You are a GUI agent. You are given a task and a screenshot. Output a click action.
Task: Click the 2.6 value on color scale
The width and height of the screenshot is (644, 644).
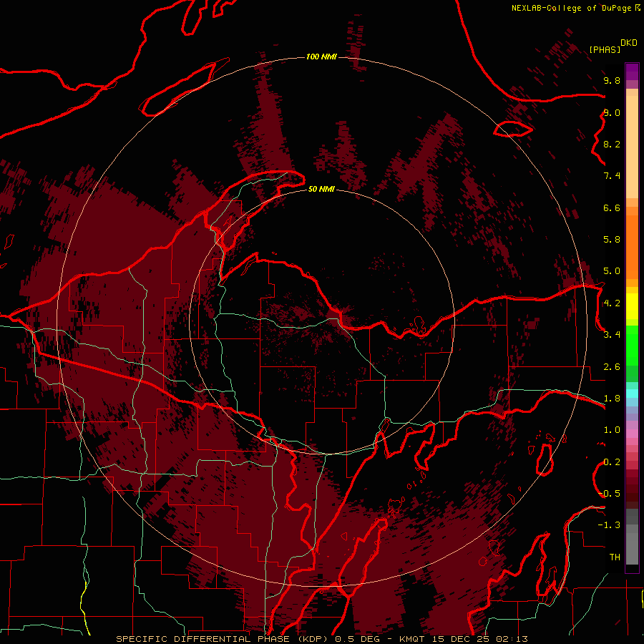(x=612, y=367)
